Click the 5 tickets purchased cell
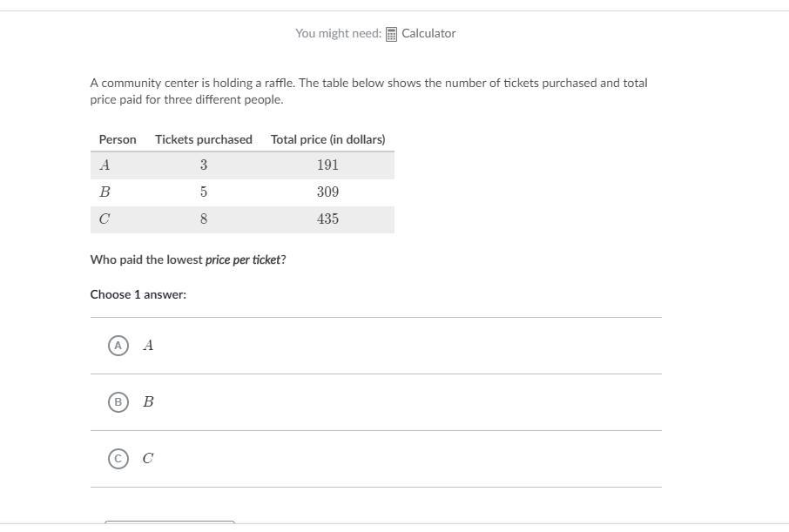 pyautogui.click(x=204, y=192)
